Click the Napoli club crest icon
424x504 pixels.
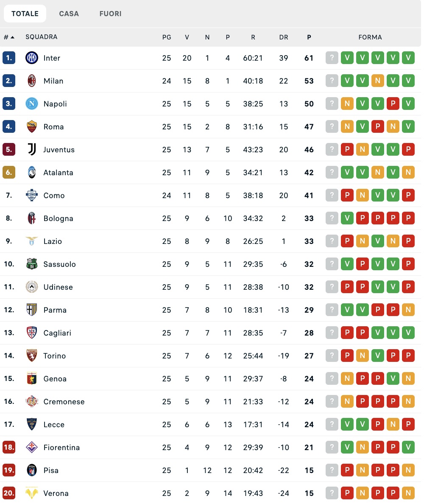pyautogui.click(x=32, y=104)
